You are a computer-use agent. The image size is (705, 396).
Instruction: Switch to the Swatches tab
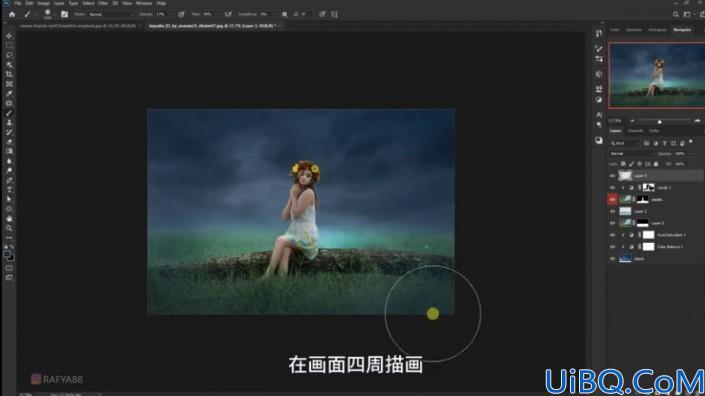634,30
